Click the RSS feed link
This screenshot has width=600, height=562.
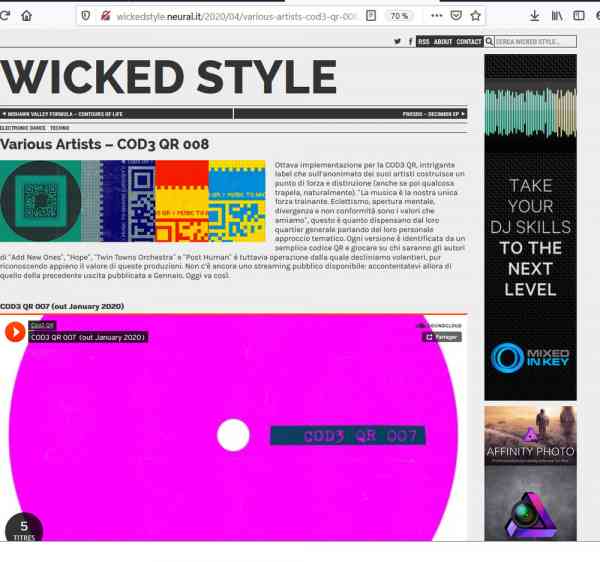tap(423, 42)
